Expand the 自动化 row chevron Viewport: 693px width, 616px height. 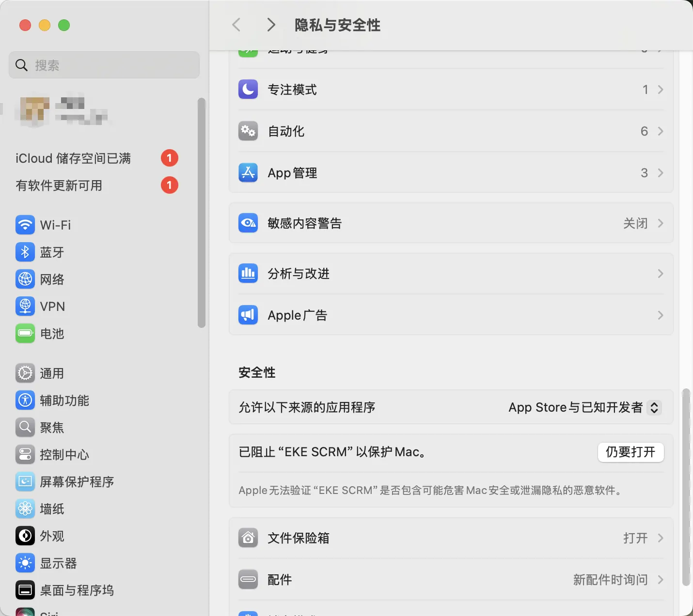click(661, 131)
